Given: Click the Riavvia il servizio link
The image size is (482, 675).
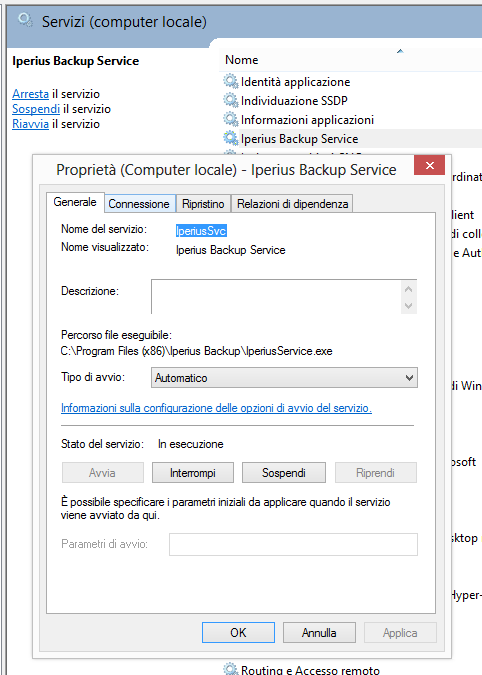Looking at the screenshot, I should [30, 124].
